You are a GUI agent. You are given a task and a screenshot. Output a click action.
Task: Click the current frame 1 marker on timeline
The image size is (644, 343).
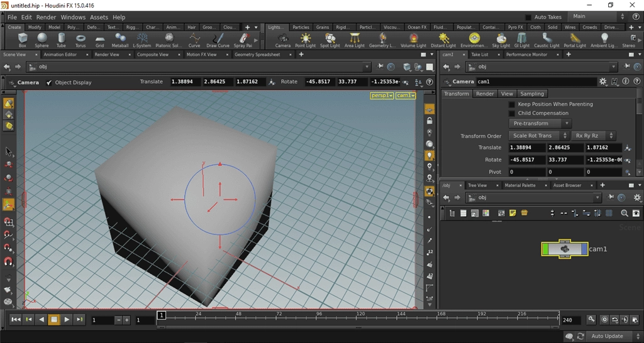tap(162, 315)
